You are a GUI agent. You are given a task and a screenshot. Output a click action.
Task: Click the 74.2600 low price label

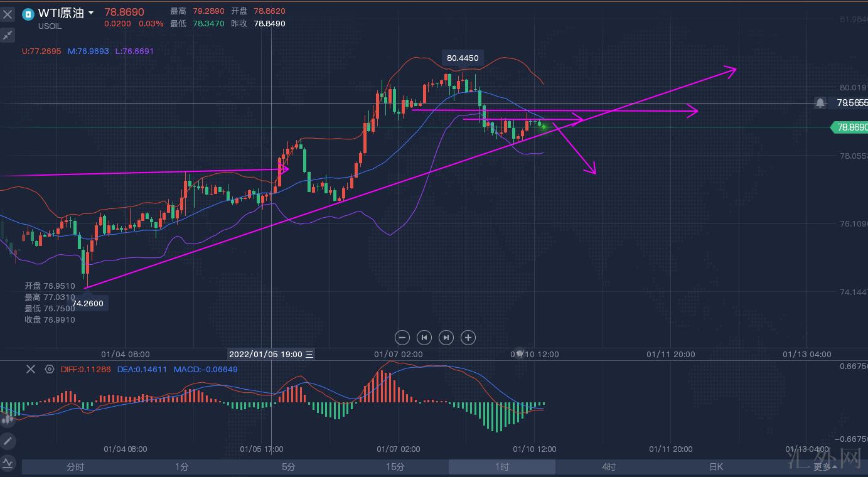[x=87, y=304]
